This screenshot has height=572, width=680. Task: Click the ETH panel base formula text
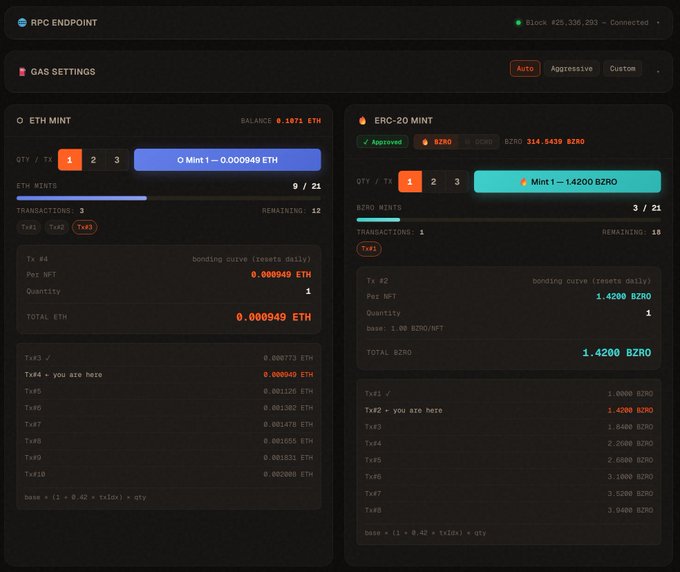85,497
